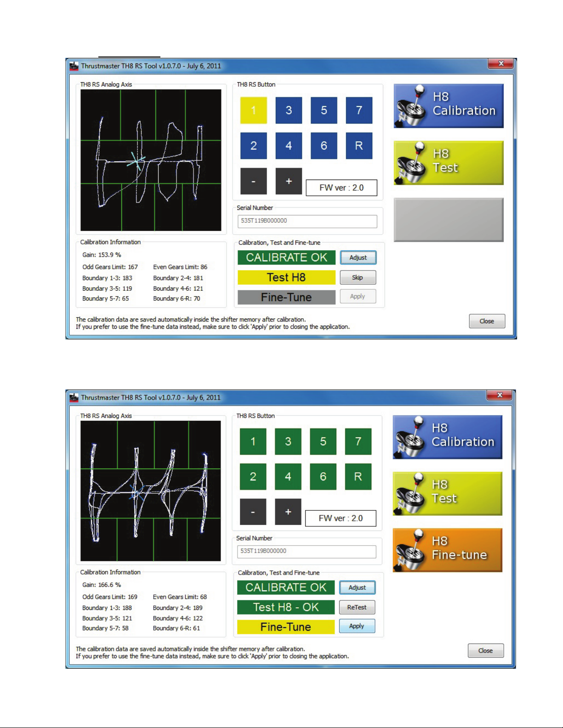The height and width of the screenshot is (728, 563).
Task: Click grayed Apply button in top window
Action: [x=358, y=296]
